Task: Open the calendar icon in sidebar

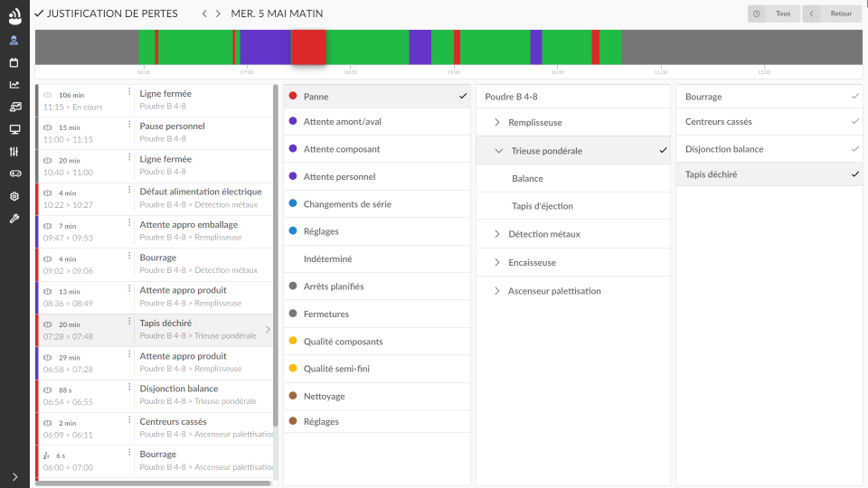Action: (14, 62)
